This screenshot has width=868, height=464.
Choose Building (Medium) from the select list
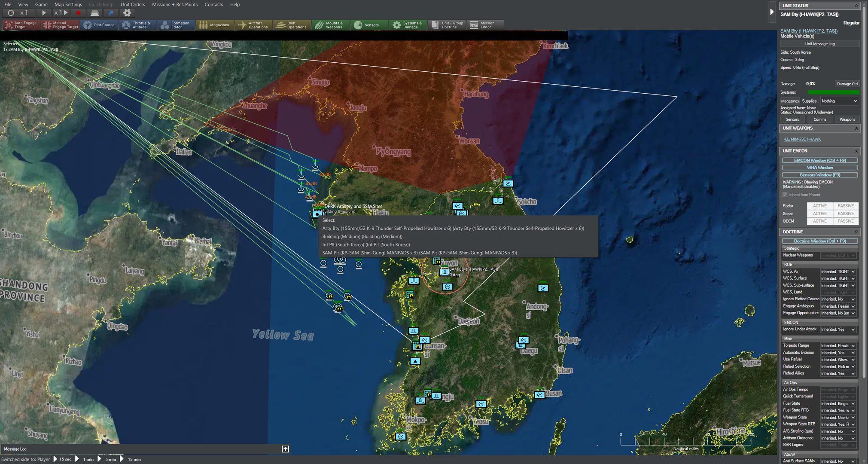click(458, 236)
